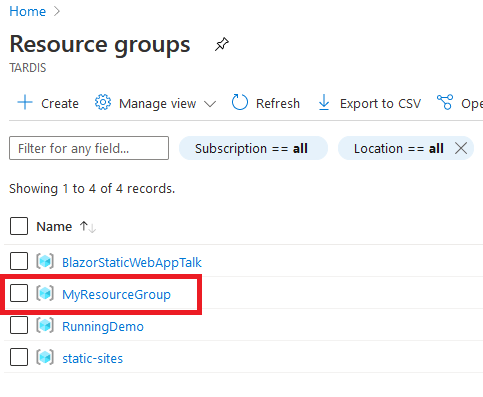Image resolution: width=483 pixels, height=397 pixels.
Task: Open the Subscription == all filter
Action: [253, 148]
